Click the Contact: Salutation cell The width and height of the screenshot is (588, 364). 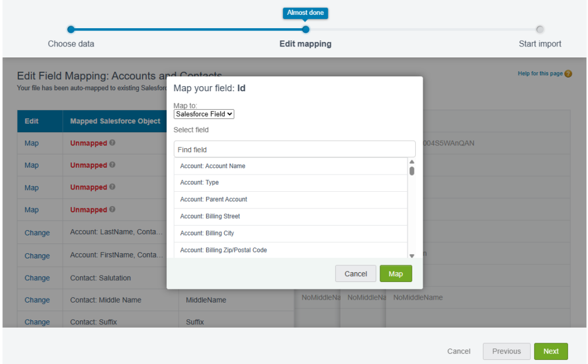[x=121, y=278]
